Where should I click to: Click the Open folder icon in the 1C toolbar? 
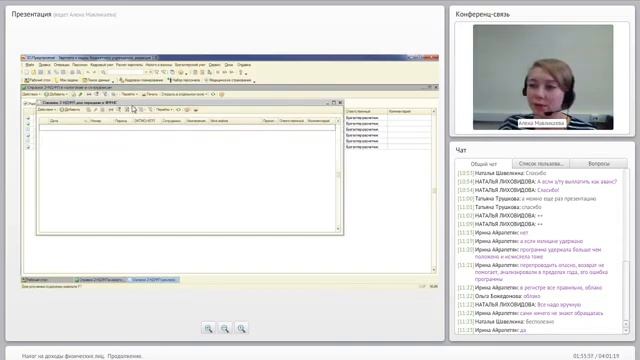(x=33, y=72)
